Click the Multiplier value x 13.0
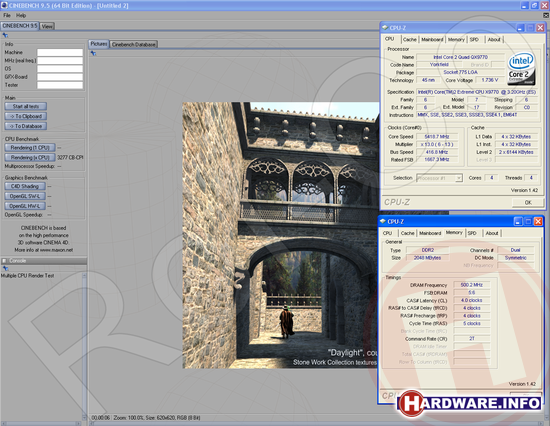Screen dimensions: 550x426 (437, 144)
